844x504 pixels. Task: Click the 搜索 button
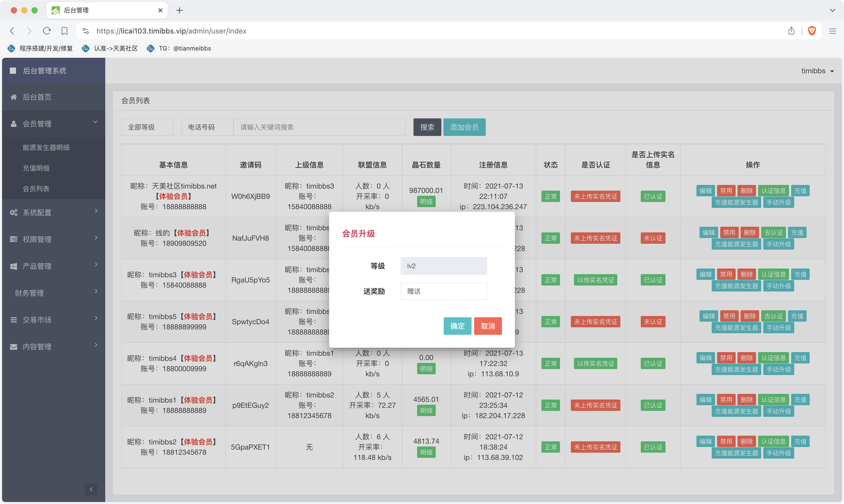427,127
